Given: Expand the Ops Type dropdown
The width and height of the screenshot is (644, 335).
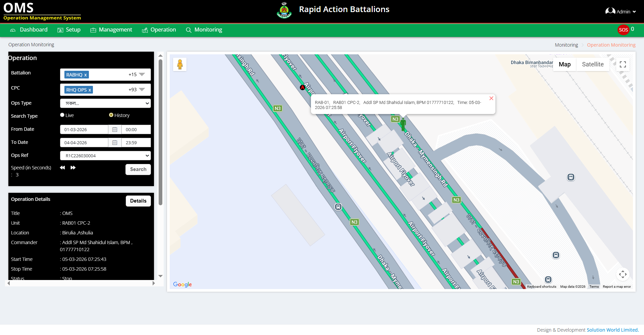Looking at the screenshot, I should [x=105, y=103].
